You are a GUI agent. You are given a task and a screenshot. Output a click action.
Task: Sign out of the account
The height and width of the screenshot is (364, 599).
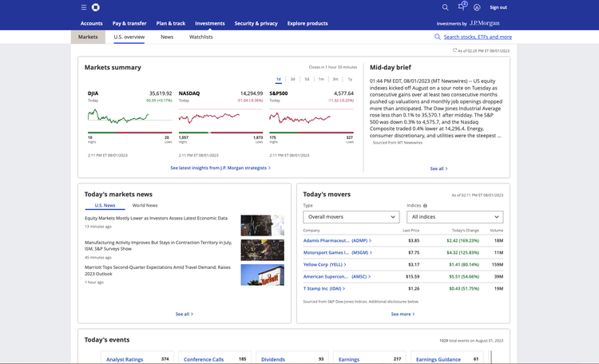[x=498, y=7]
